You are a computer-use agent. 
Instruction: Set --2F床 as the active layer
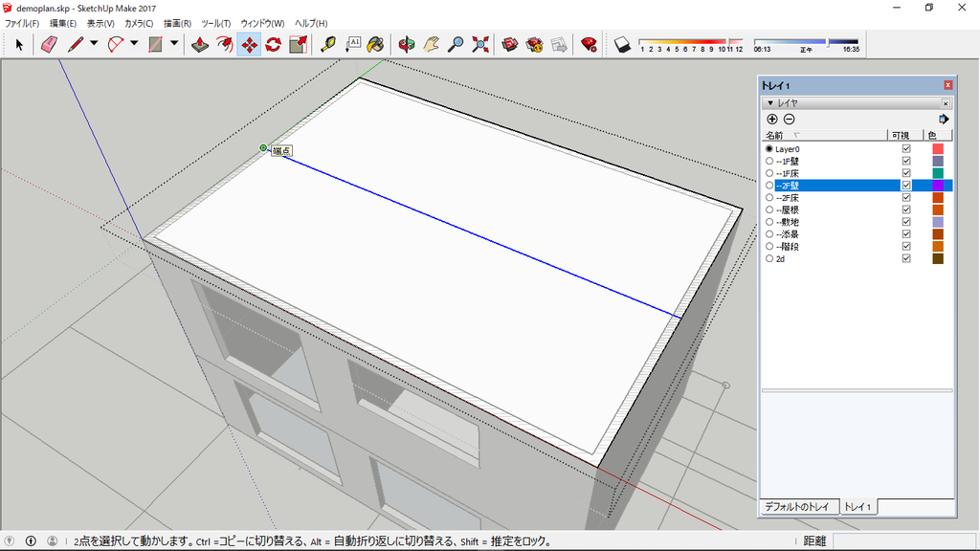(769, 197)
